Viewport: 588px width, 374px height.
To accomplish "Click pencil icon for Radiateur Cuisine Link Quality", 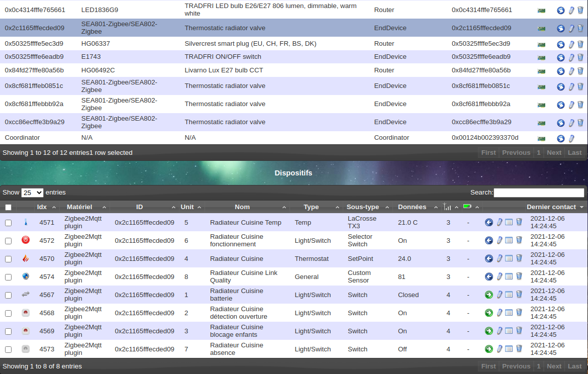I will tap(500, 276).
